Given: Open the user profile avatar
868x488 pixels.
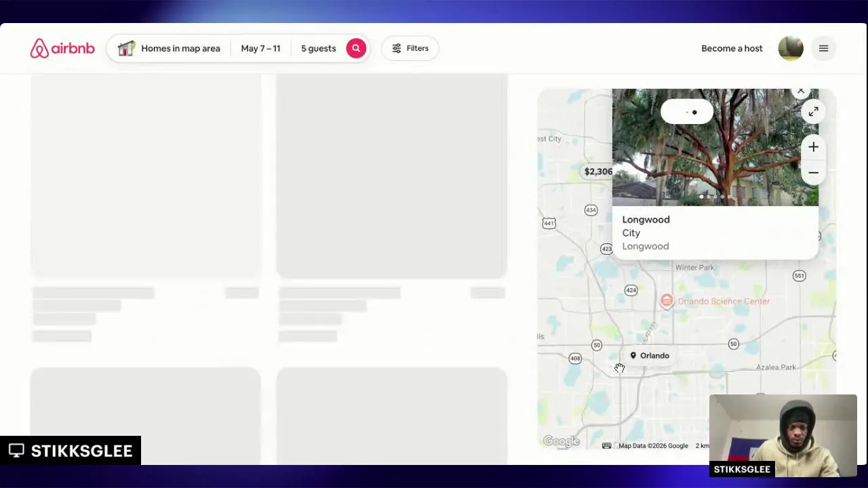Looking at the screenshot, I should tap(791, 48).
